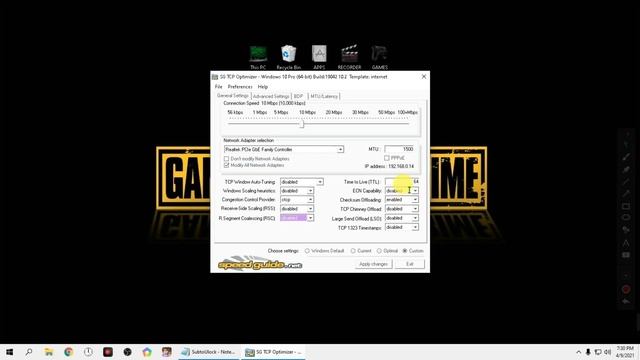Open Receive-Side Scaling (RSS) dropdown
Viewport: 640px width, 360px height.
[x=310, y=209]
